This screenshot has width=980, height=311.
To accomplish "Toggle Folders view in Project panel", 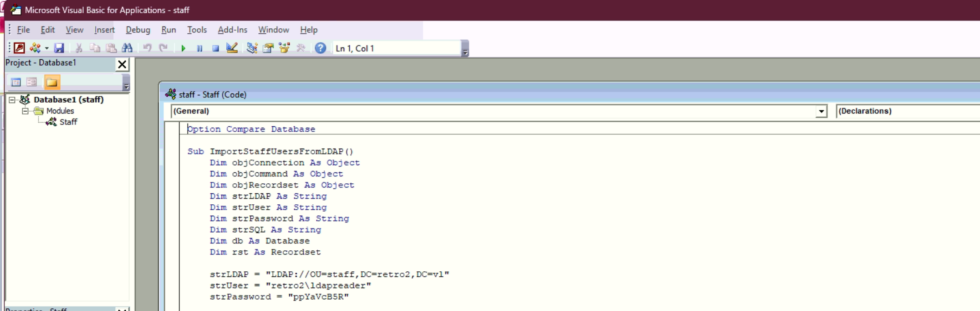I will click(52, 82).
